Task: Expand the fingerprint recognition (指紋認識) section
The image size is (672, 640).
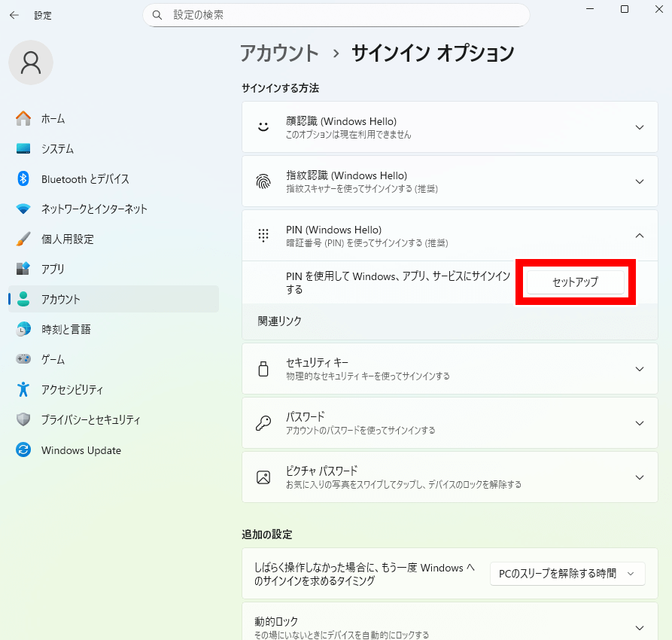Action: tap(639, 181)
